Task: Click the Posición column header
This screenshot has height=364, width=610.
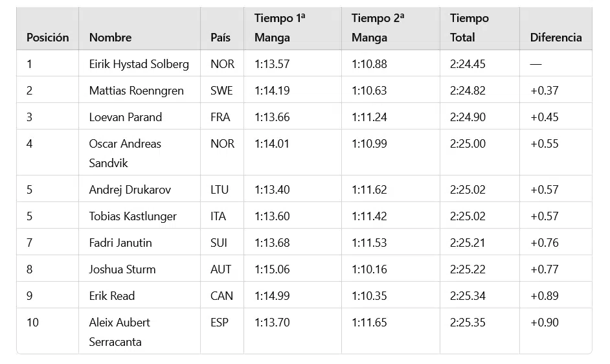Action: pos(47,38)
